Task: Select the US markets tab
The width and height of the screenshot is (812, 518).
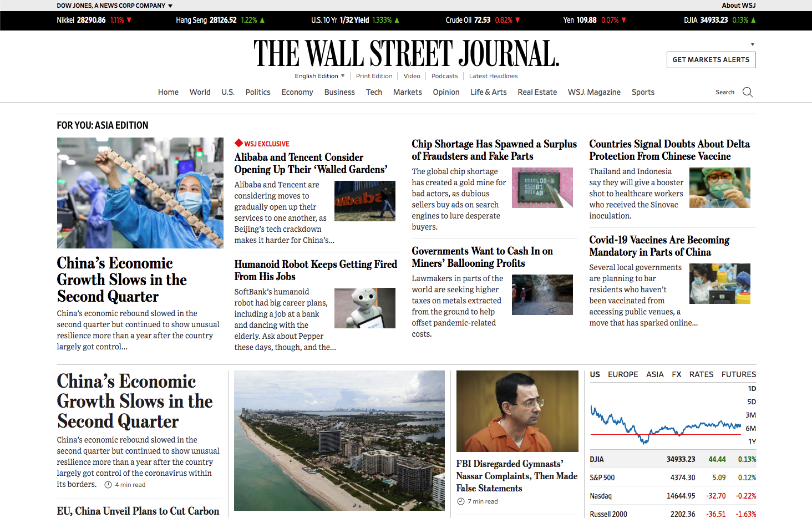Action: pos(595,374)
